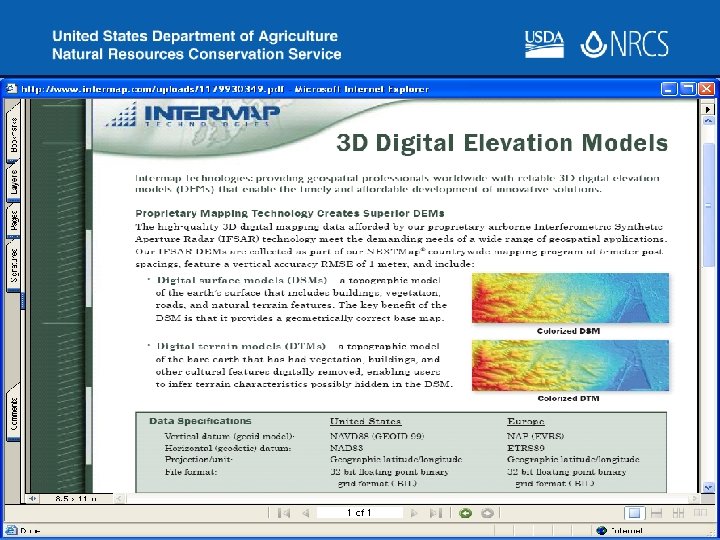This screenshot has height=540, width=720.
Task: Go to previous page arrow
Action: 305,513
